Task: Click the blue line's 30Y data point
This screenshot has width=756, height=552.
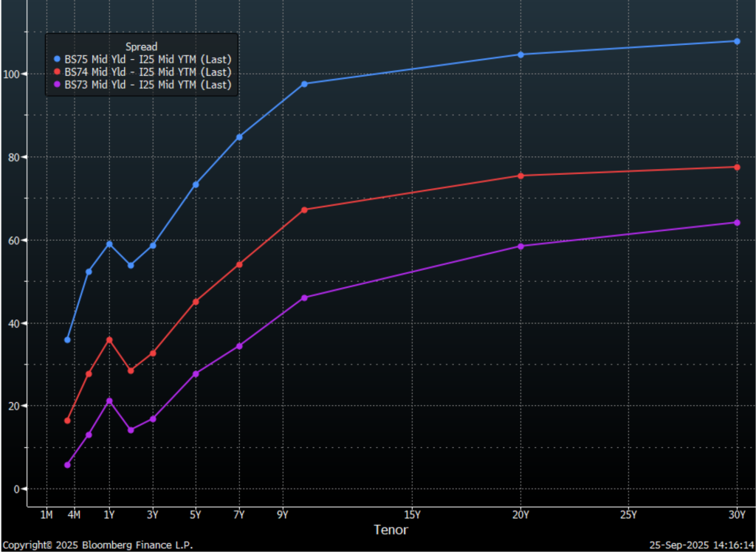Action: point(737,41)
